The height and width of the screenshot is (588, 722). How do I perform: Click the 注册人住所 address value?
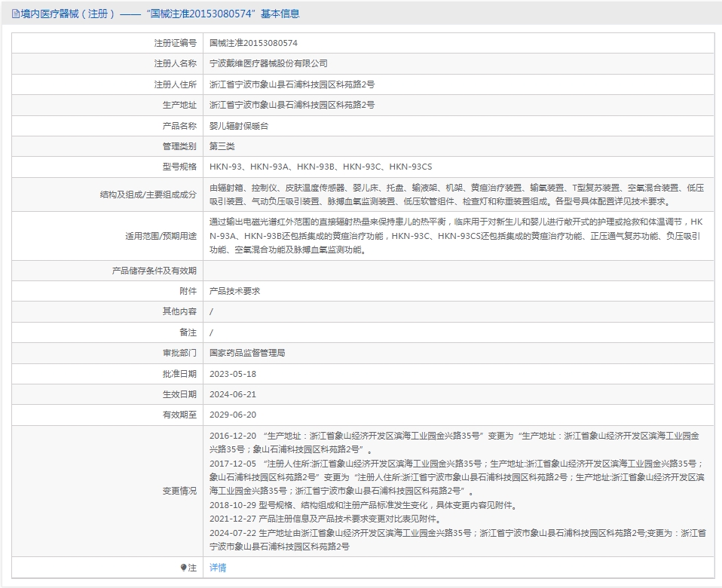pos(292,84)
